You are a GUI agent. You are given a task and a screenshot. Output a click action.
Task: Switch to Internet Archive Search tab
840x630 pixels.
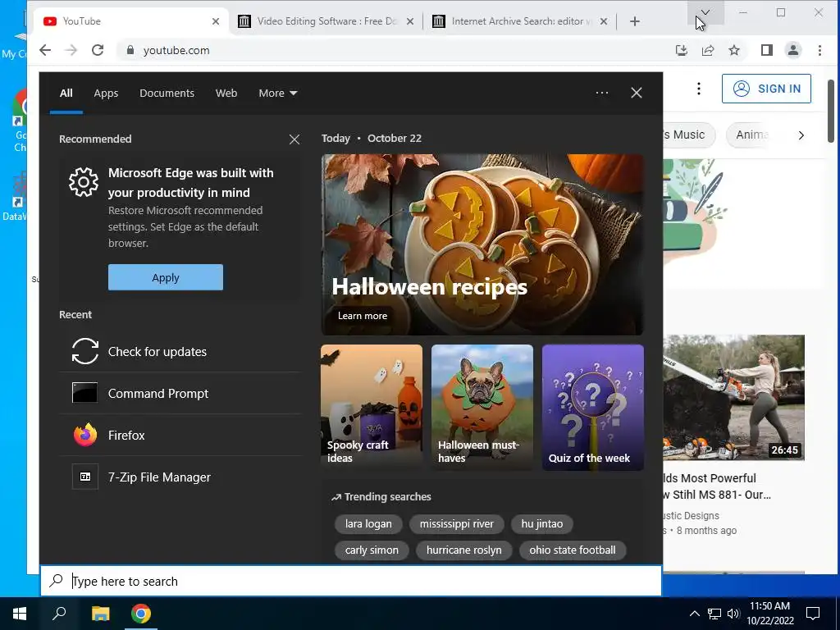(x=519, y=21)
